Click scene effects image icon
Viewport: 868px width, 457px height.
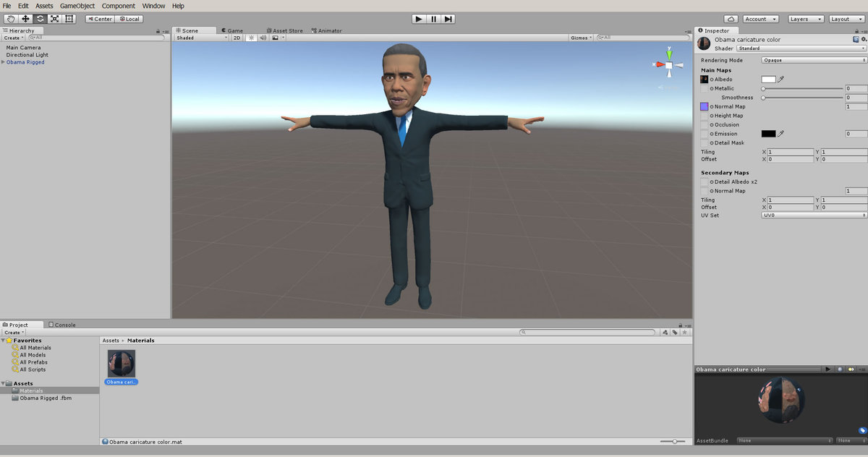click(x=275, y=38)
